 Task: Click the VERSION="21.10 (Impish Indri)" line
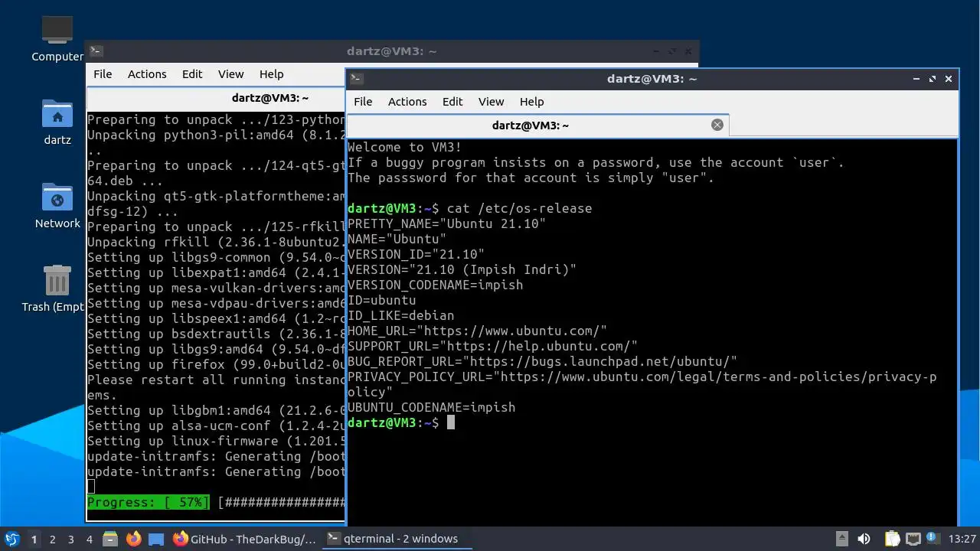[462, 269]
